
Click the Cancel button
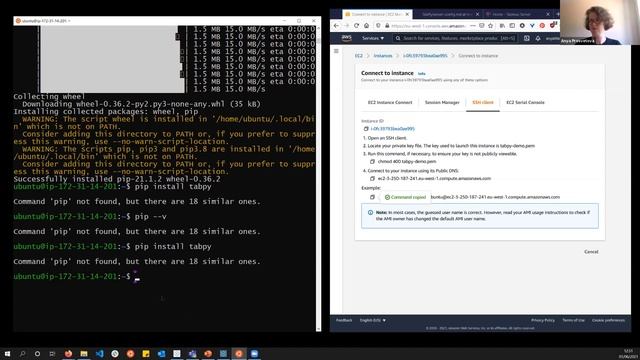tap(591, 252)
